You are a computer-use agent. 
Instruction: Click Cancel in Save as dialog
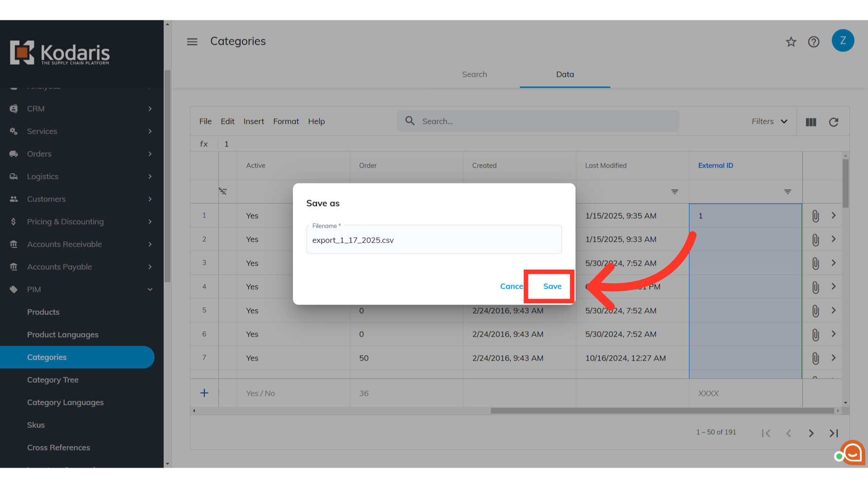pyautogui.click(x=511, y=286)
